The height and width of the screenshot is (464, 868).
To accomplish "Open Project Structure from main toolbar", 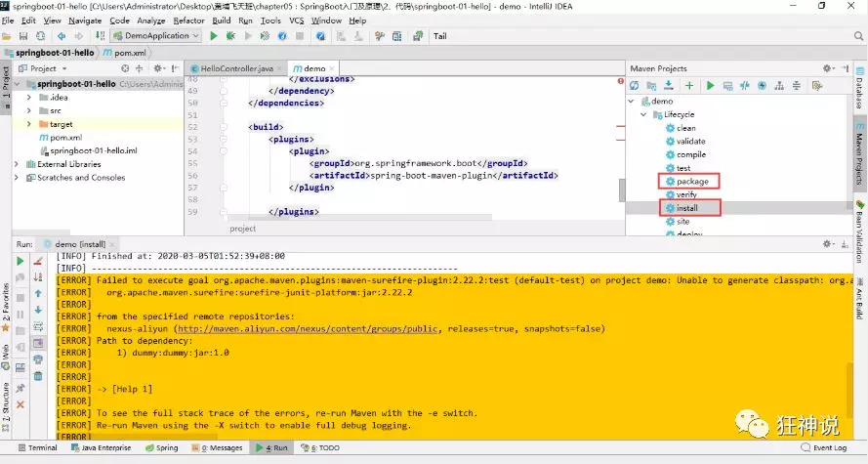I will coord(397,36).
